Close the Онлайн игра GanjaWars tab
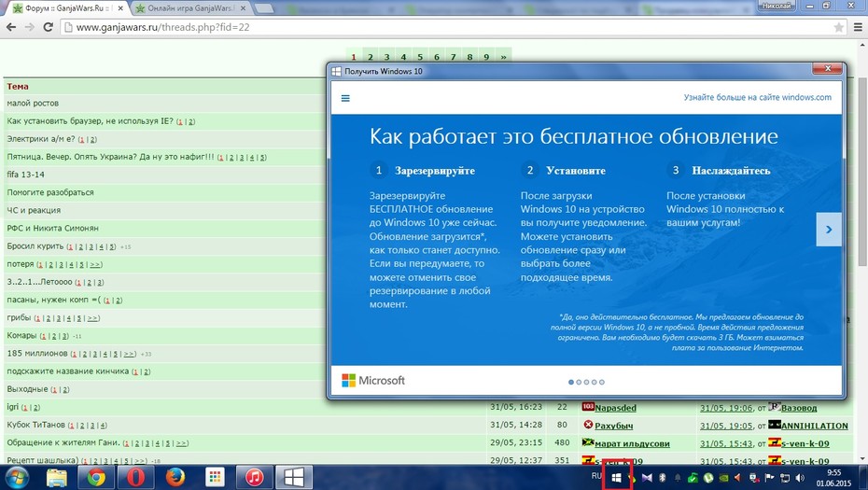Screen dimensions: 868x490 click(x=243, y=8)
